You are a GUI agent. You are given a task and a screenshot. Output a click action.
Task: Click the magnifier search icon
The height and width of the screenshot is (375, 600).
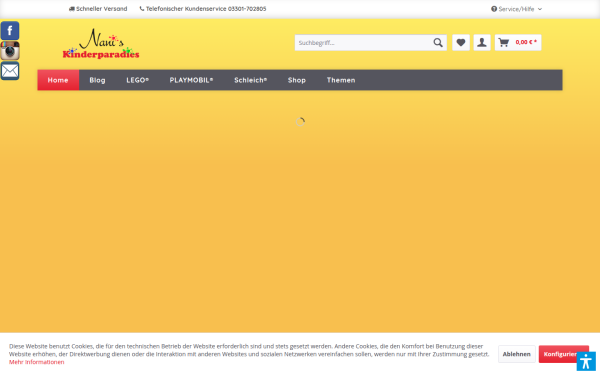click(438, 42)
